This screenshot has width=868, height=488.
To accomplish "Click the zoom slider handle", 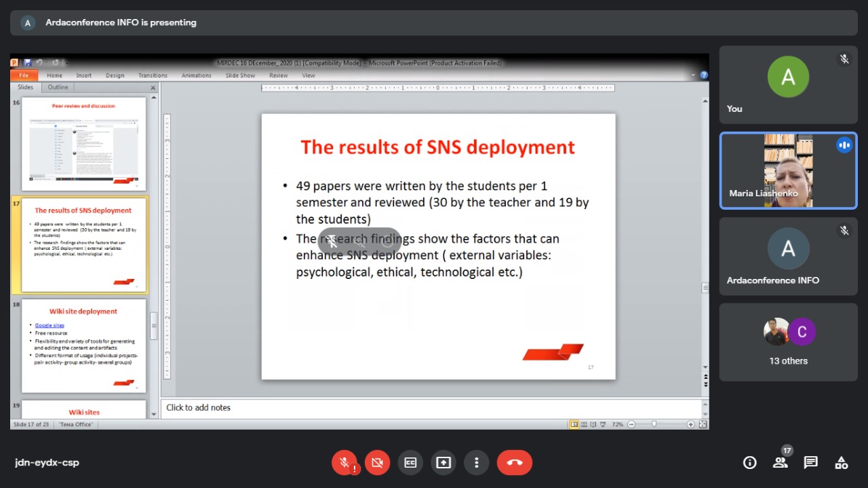I will click(654, 424).
